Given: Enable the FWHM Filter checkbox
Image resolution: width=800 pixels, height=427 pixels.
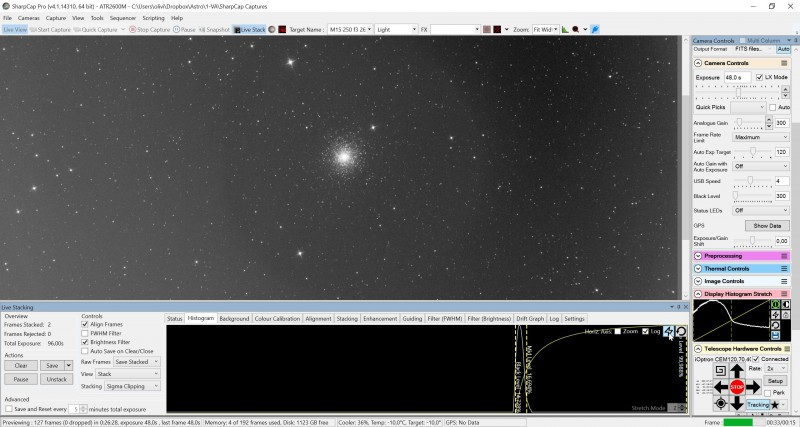Looking at the screenshot, I should pos(85,334).
